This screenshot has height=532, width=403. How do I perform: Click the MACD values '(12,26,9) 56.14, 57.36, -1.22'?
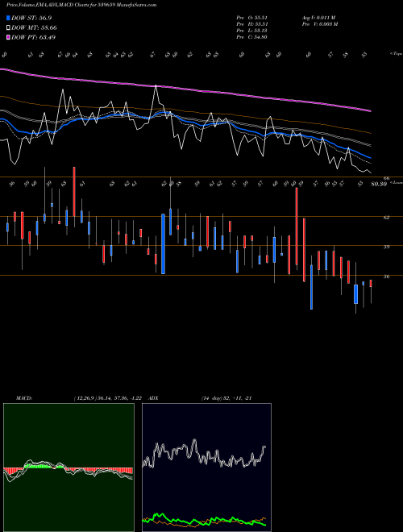click(107, 397)
